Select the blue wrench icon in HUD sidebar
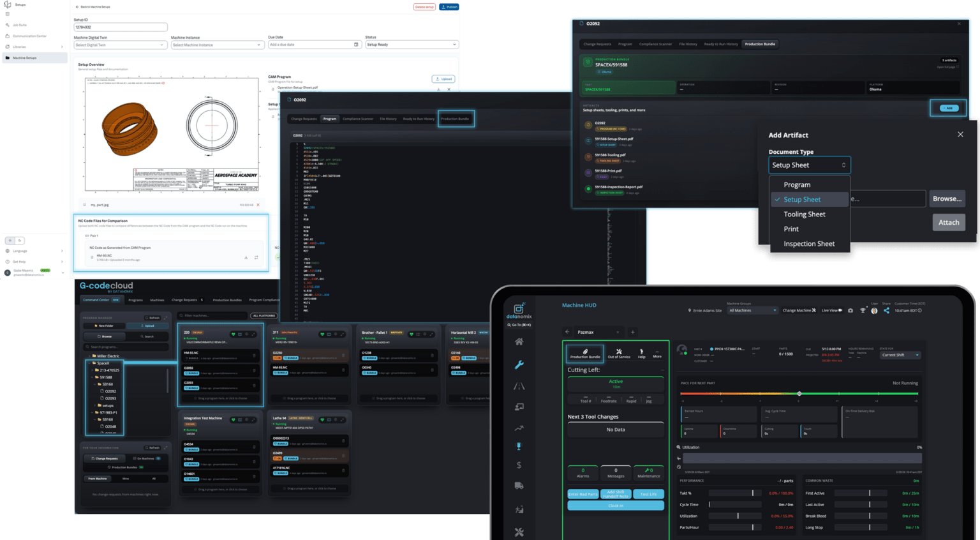The image size is (980, 540). 519,364
